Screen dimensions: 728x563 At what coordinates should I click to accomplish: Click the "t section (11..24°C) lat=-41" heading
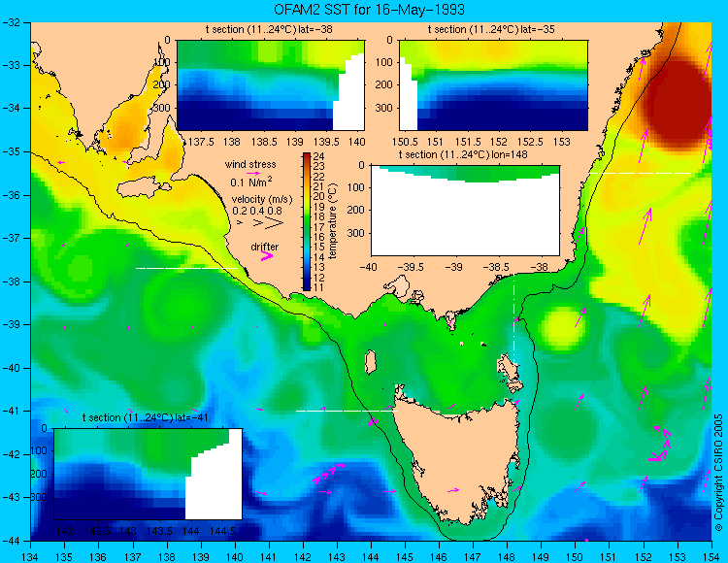click(x=146, y=417)
